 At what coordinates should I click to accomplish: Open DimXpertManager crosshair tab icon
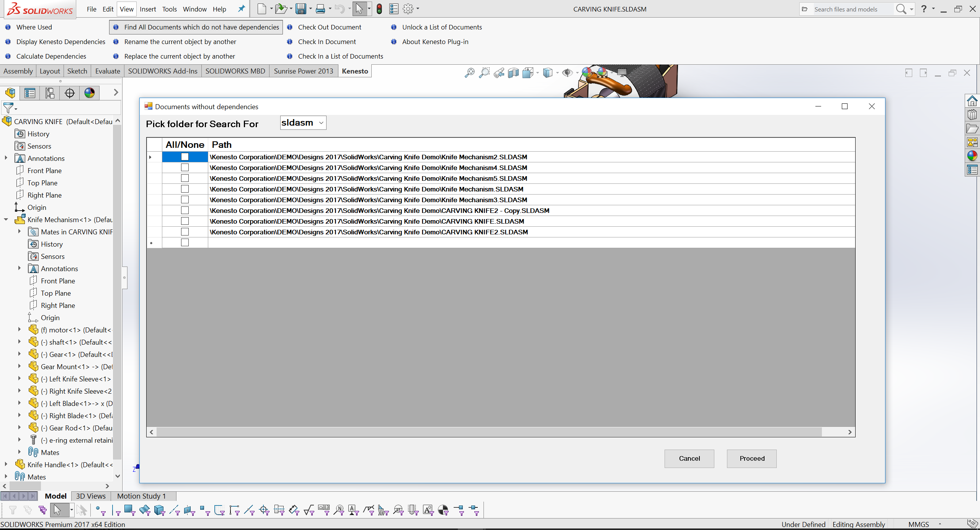point(70,93)
